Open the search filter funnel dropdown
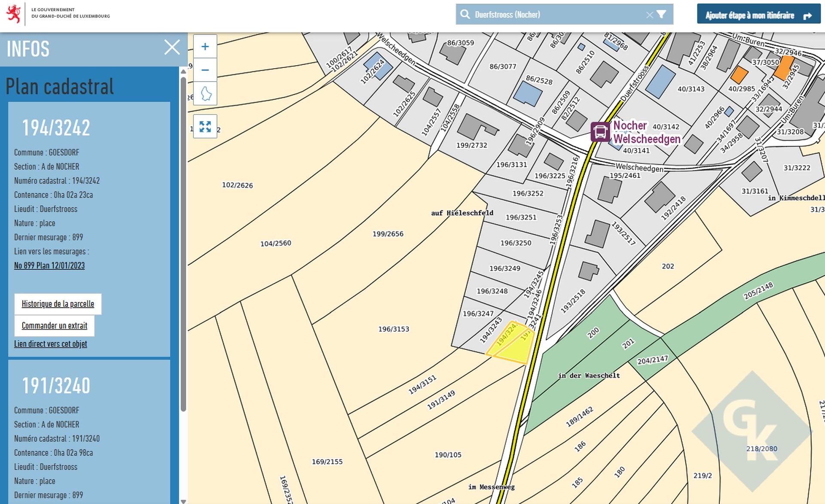 (662, 15)
